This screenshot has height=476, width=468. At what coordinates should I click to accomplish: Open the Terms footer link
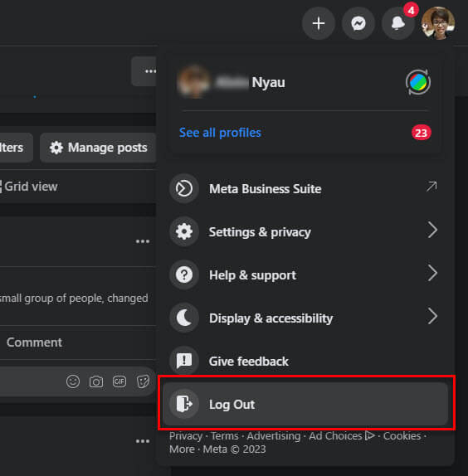225,436
